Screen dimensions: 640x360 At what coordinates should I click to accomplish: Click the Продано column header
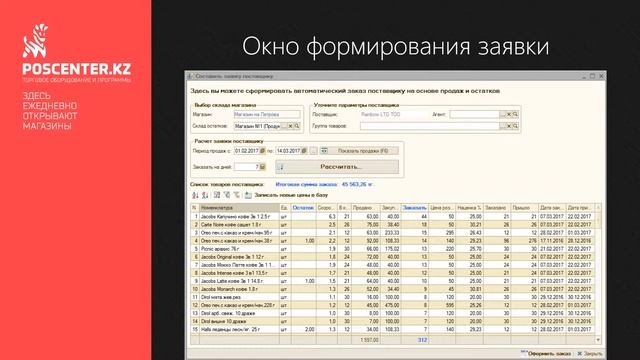coord(365,208)
